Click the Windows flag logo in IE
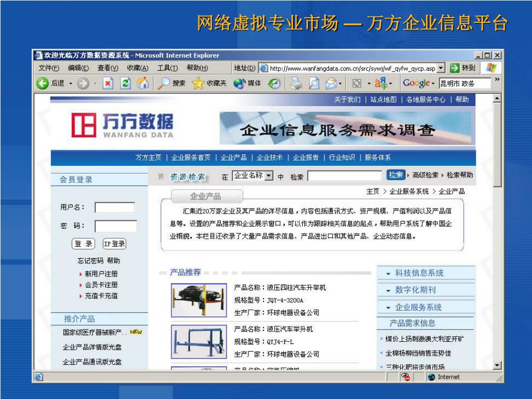This screenshot has width=532, height=399. point(491,68)
